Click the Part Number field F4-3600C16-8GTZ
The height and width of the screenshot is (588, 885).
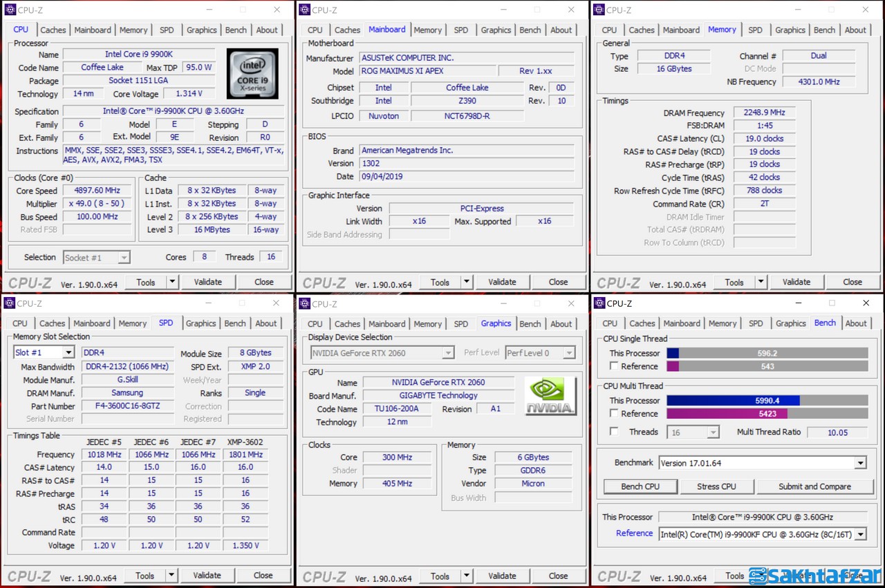point(127,406)
